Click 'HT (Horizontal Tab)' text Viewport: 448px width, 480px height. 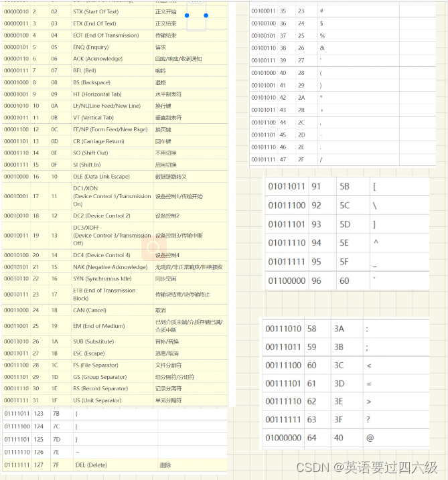pos(97,94)
